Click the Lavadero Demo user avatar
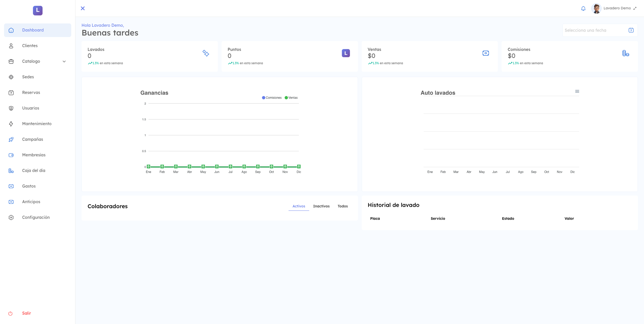Image resolution: width=644 pixels, height=324 pixels. (x=596, y=8)
